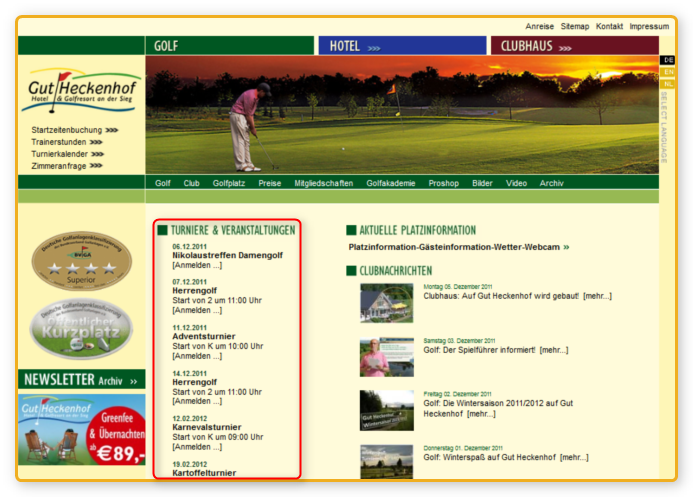Open the Sitemap link

click(x=575, y=27)
